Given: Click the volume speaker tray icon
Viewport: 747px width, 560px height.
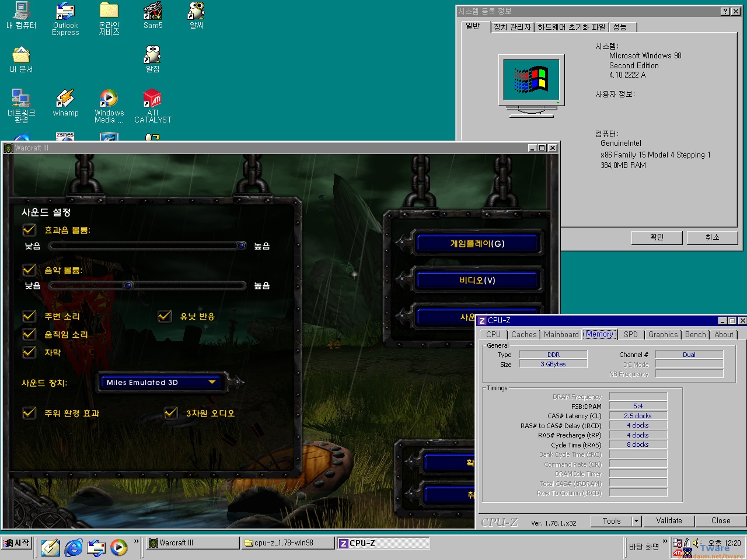Looking at the screenshot, I should click(696, 543).
